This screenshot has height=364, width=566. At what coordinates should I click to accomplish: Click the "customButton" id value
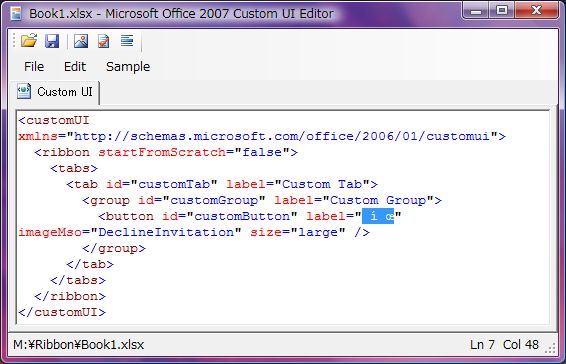(x=242, y=216)
